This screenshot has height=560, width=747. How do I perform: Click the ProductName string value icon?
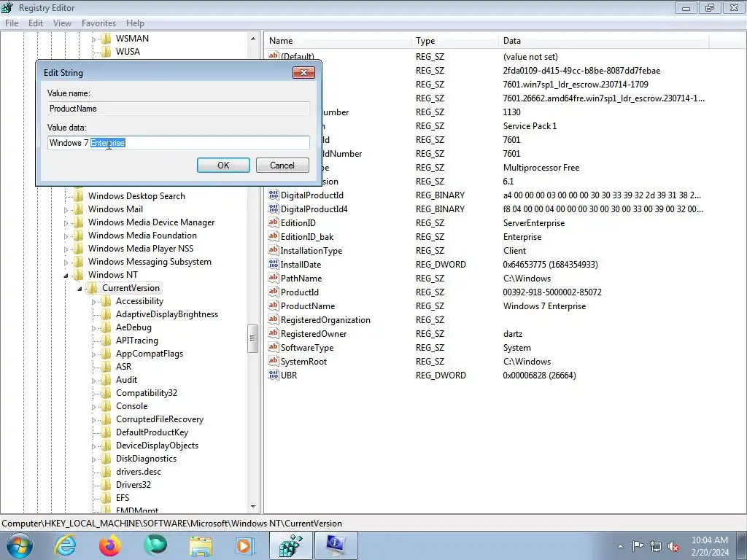(x=274, y=306)
